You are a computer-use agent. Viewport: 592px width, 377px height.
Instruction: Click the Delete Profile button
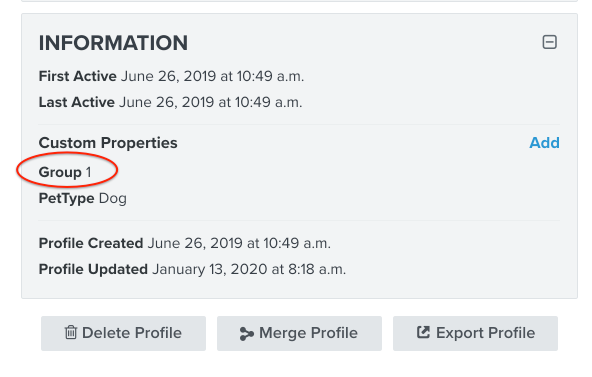point(123,333)
